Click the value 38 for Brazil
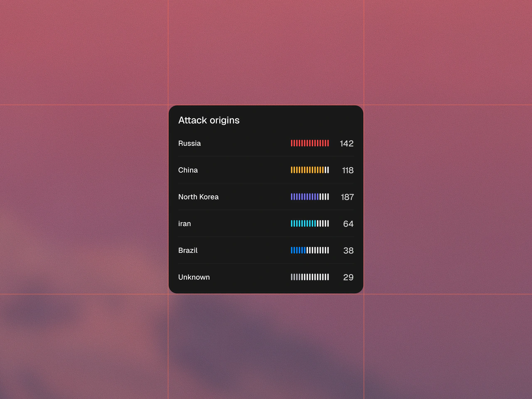The width and height of the screenshot is (532, 399). pyautogui.click(x=348, y=250)
